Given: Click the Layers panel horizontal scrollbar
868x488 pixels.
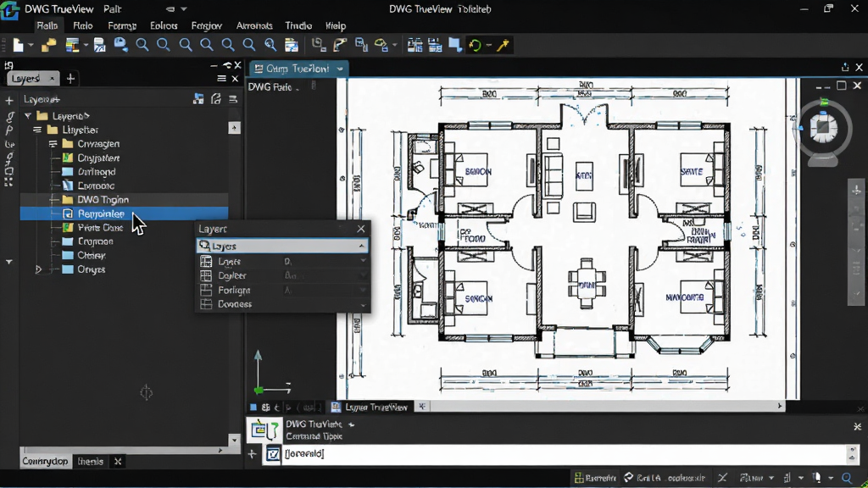Looking at the screenshot, I should [123, 451].
